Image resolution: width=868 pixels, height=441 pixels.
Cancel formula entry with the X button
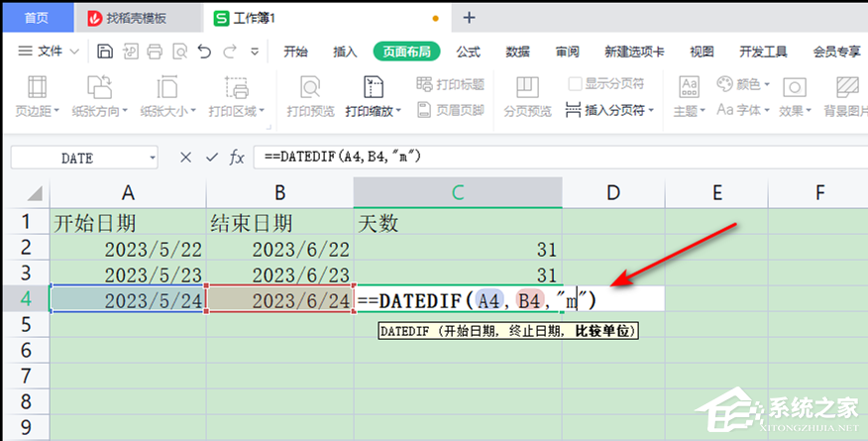tap(185, 158)
